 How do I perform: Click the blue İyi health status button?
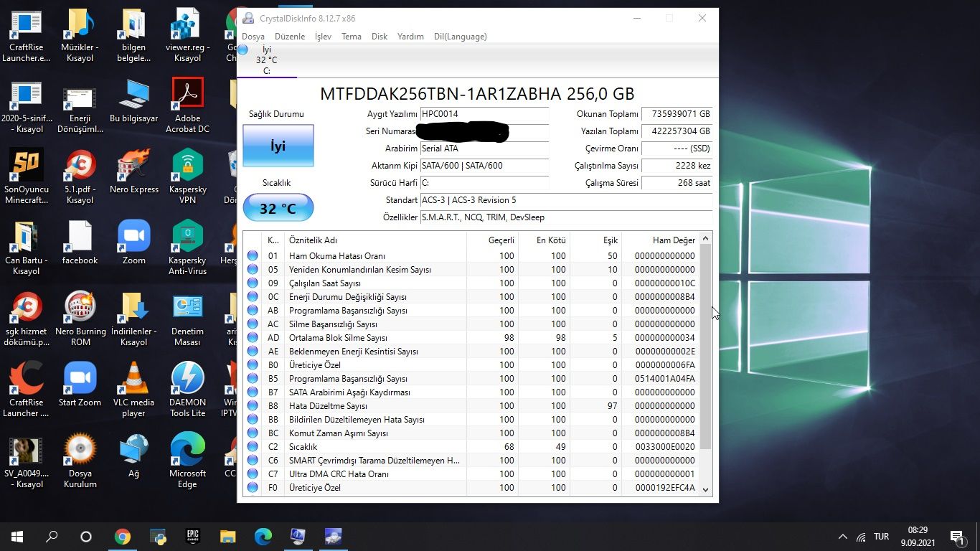point(278,146)
